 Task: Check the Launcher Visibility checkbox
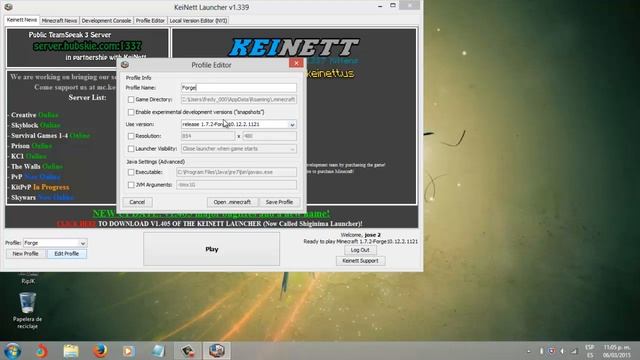(131, 149)
